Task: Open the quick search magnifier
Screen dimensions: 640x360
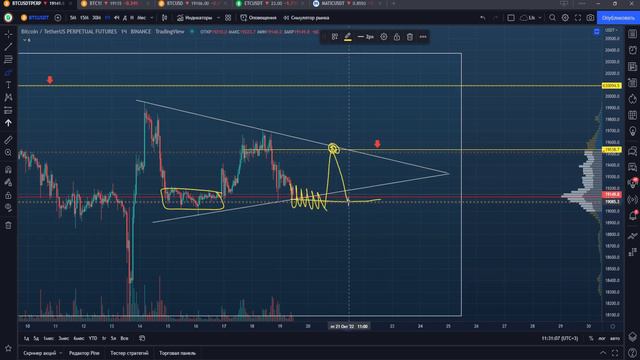Action: pos(552,18)
